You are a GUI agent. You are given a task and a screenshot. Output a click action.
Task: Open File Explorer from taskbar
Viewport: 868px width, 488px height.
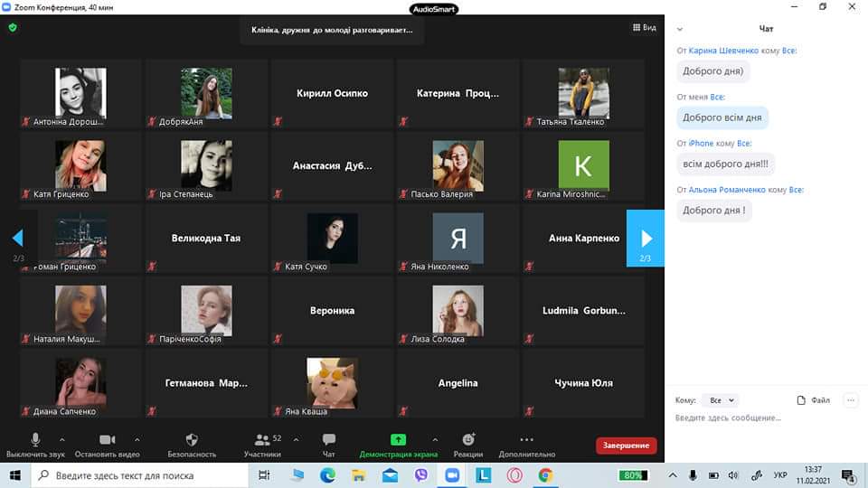tap(359, 475)
